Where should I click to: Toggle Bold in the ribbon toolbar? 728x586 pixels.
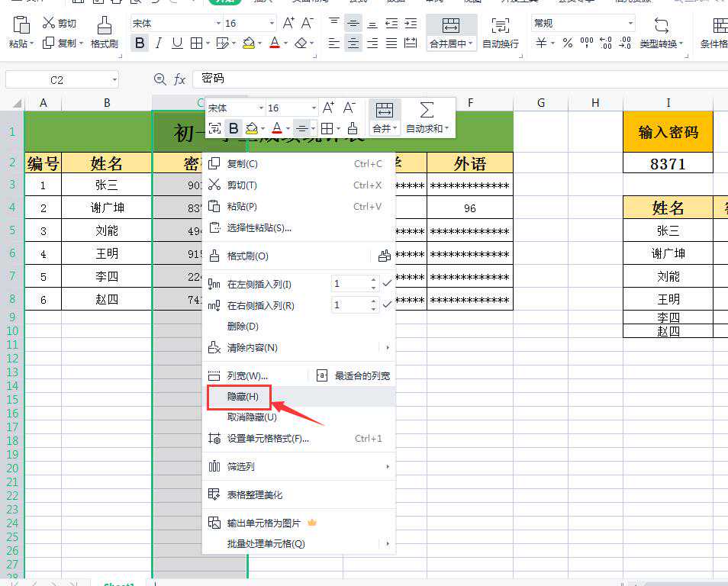(140, 43)
